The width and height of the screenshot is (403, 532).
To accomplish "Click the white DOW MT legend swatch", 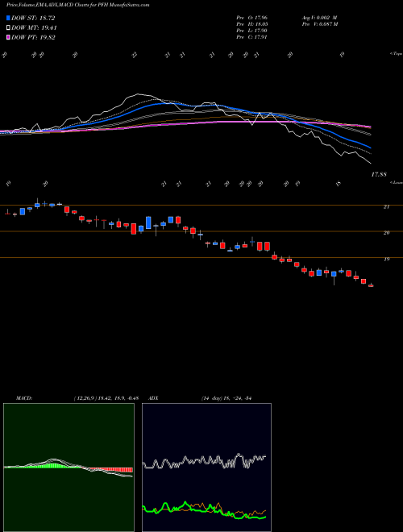I will tap(9, 28).
